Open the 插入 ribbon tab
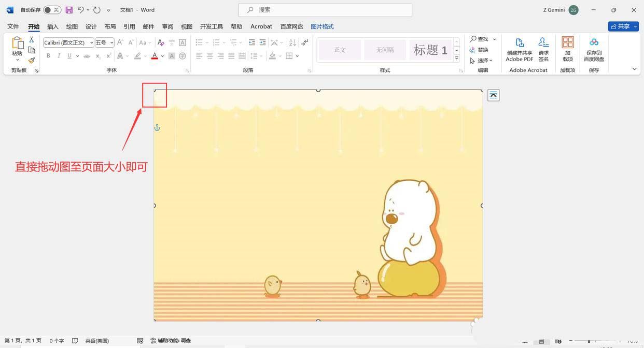 [52, 26]
